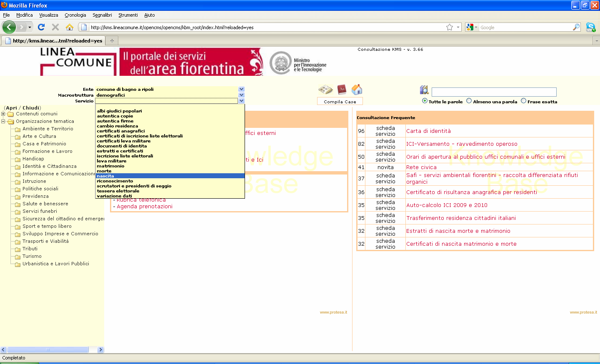This screenshot has height=364, width=600.
Task: Click the forward navigation arrow
Action: point(21,27)
